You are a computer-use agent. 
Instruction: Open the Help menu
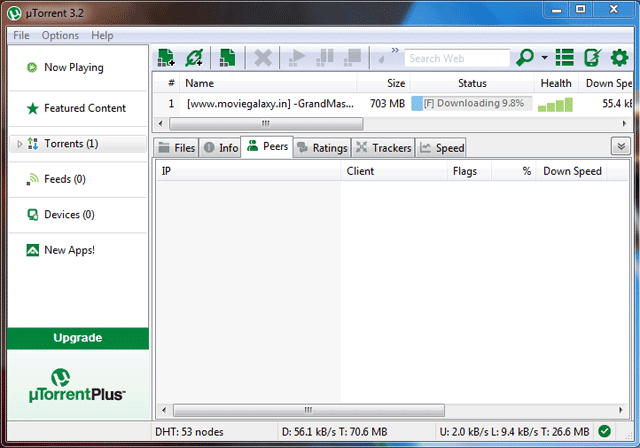click(102, 35)
